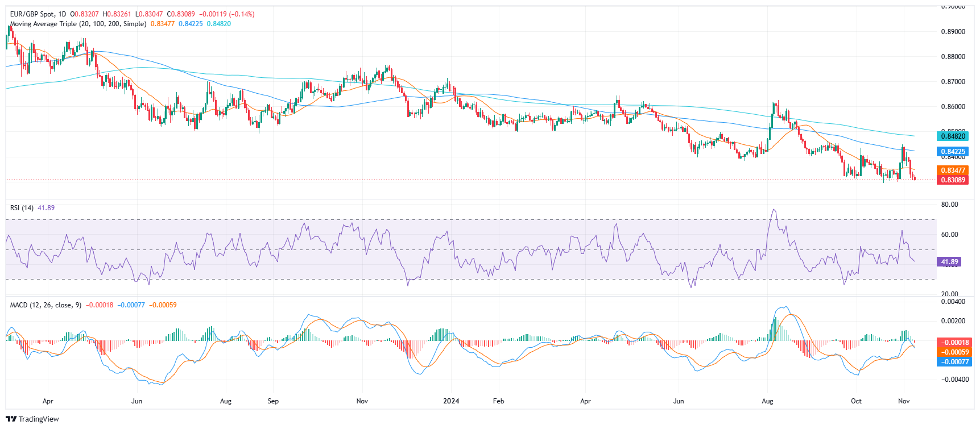Image resolution: width=980 pixels, height=429 pixels.
Task: Click the cyan 0.84820 price axis tag
Action: click(953, 136)
